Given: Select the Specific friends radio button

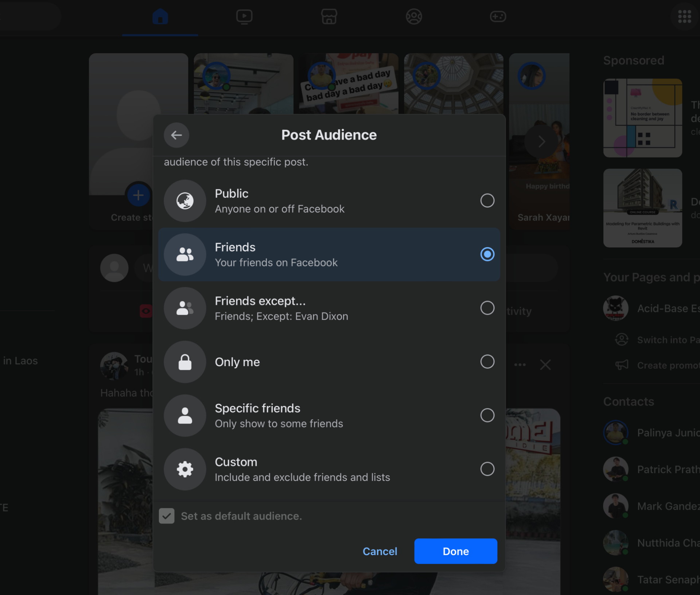Looking at the screenshot, I should (x=487, y=415).
